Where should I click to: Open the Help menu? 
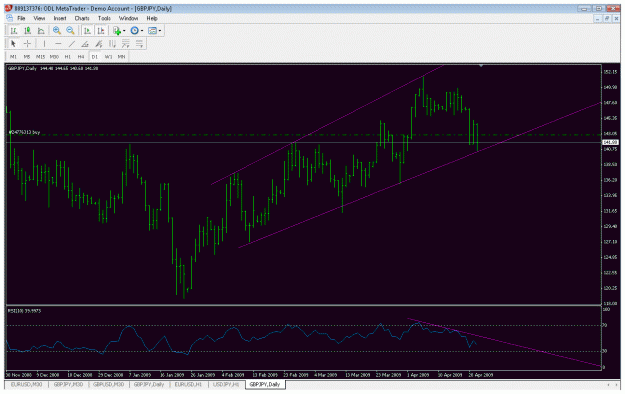tap(152, 18)
